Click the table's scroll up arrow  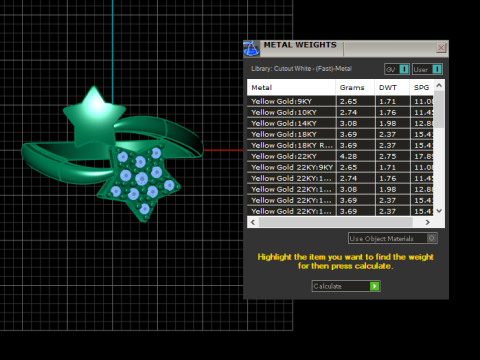pos(439,86)
